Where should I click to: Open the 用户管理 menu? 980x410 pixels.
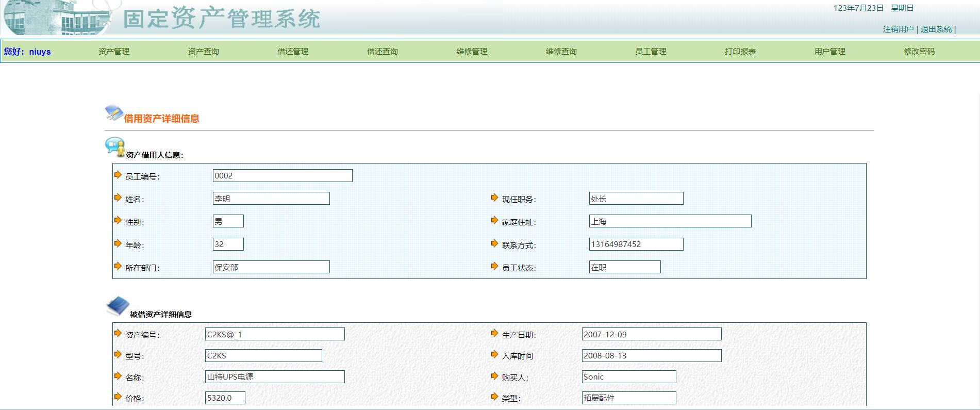point(829,52)
